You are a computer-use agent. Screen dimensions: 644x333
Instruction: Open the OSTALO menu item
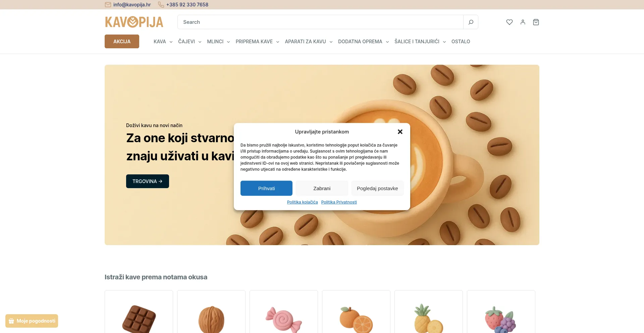click(x=461, y=42)
